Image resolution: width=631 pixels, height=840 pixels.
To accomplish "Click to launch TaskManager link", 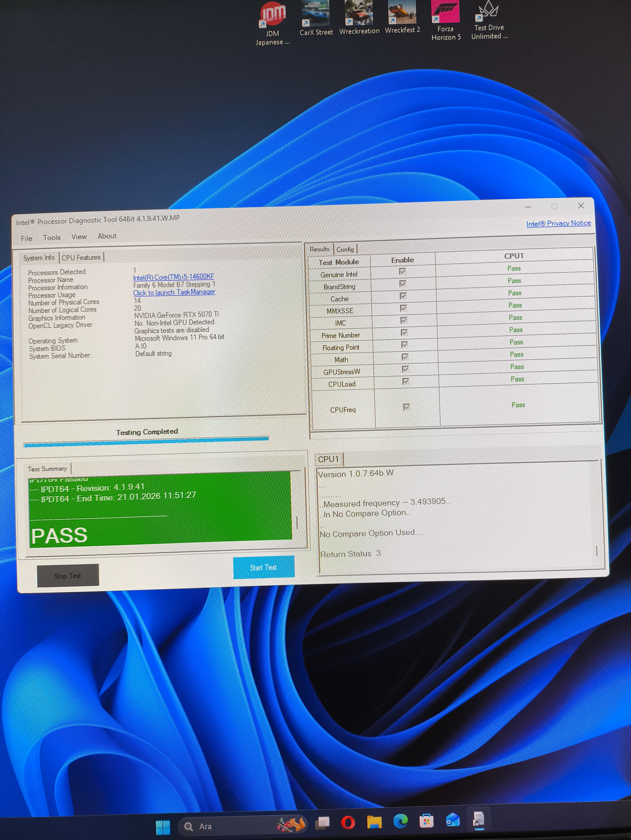I will (x=174, y=292).
